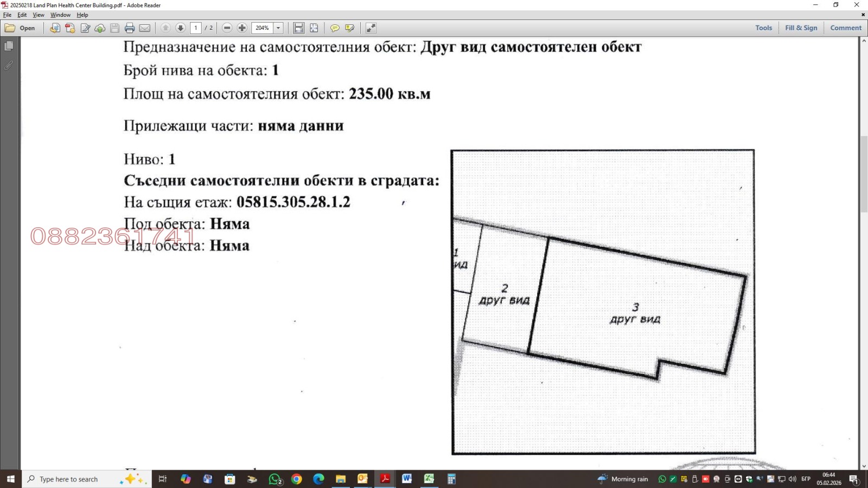The image size is (868, 488).
Task: Click the "Ниво: 1" line
Action: click(150, 159)
